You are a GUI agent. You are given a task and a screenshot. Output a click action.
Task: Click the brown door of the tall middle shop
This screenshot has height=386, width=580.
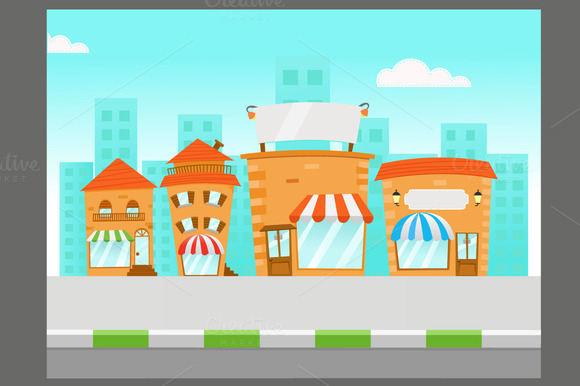click(x=279, y=251)
